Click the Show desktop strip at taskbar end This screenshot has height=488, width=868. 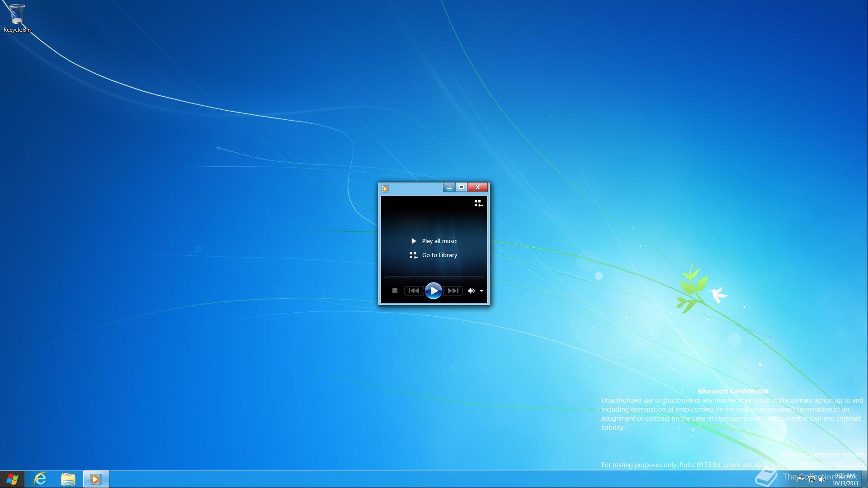(865, 479)
